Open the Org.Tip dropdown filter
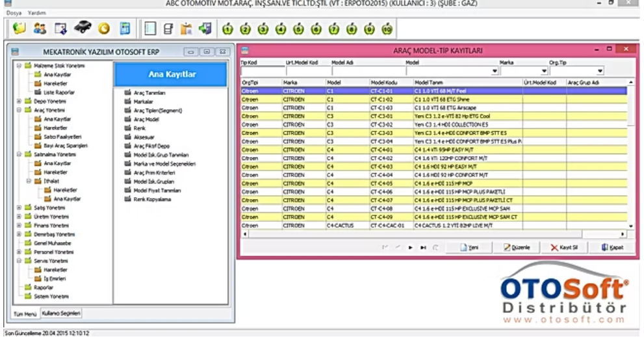This screenshot has height=337, width=644. point(599,71)
